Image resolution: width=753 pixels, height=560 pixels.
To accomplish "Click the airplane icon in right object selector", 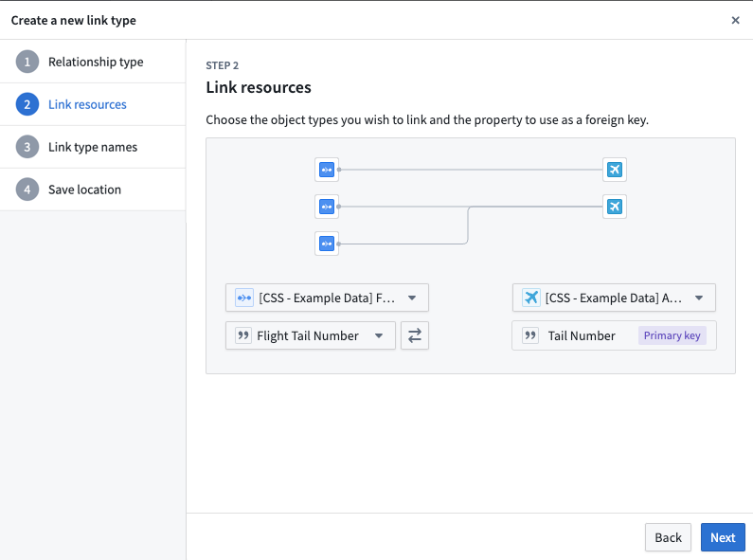I will click(x=531, y=298).
